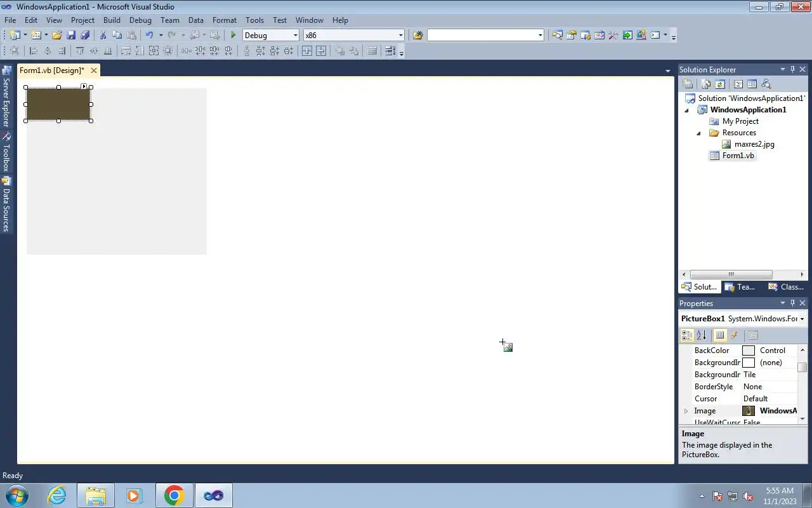Toggle Alphabetical sort in Properties panel
Viewport: 812px width, 508px height.
[701, 335]
